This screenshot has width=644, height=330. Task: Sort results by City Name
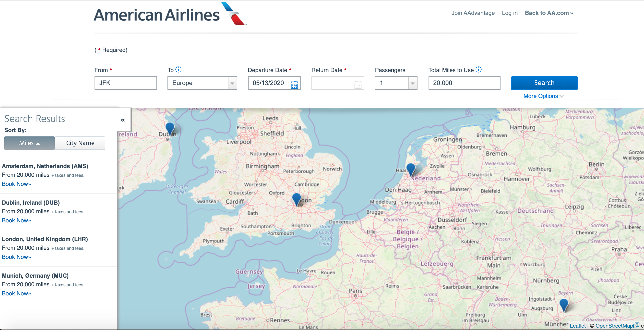(80, 143)
